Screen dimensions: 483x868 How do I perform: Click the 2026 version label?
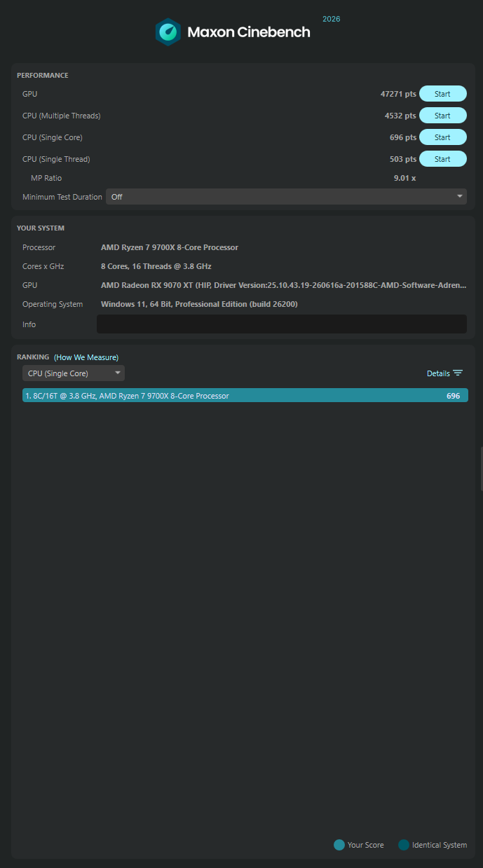click(x=332, y=19)
